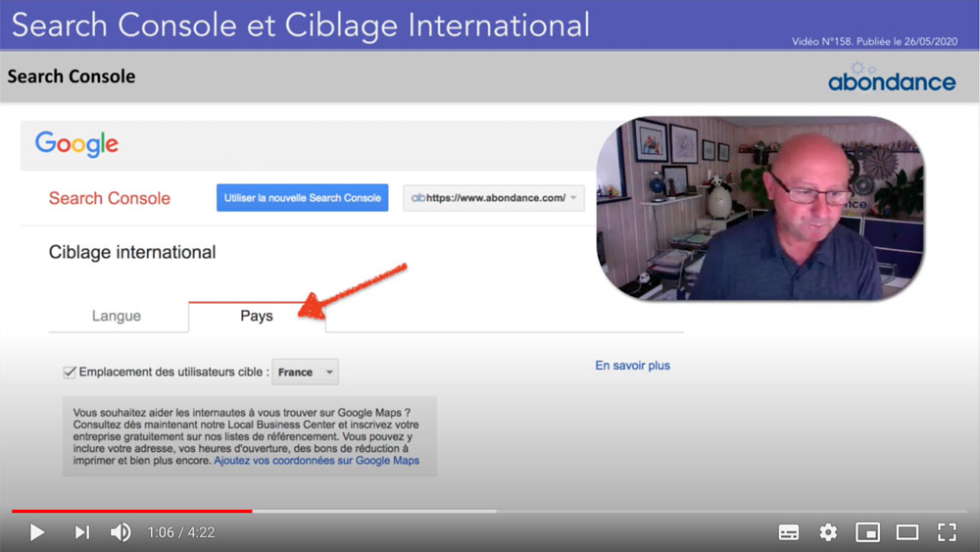Click the 1:06 / 4:22 time display

181,532
